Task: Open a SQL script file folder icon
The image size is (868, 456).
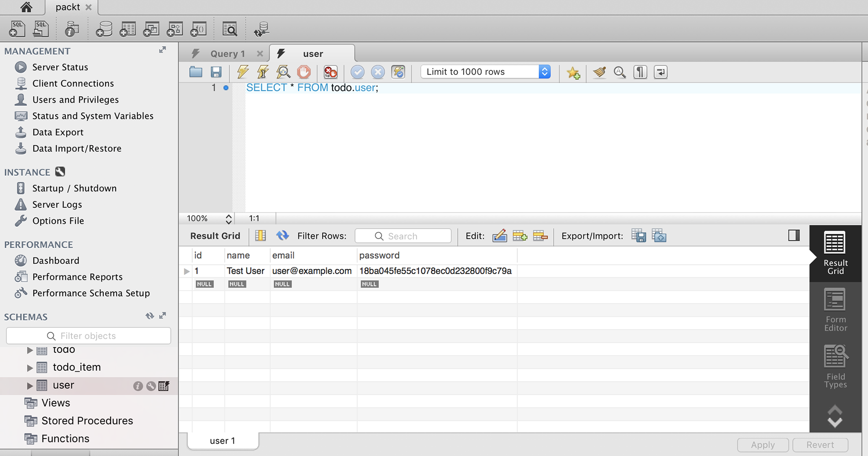Action: pyautogui.click(x=196, y=72)
